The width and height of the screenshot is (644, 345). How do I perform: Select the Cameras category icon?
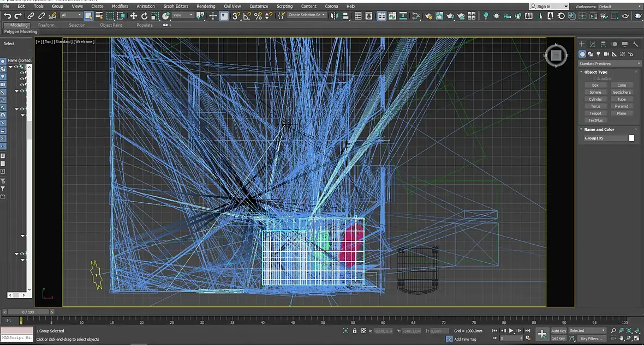tap(606, 54)
